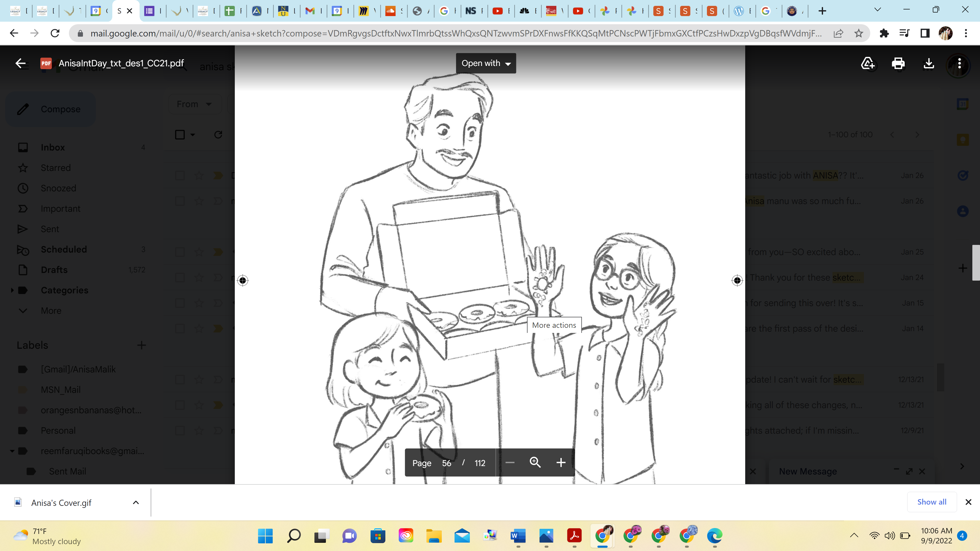
Task: Open a new Chrome tab
Action: point(822,11)
